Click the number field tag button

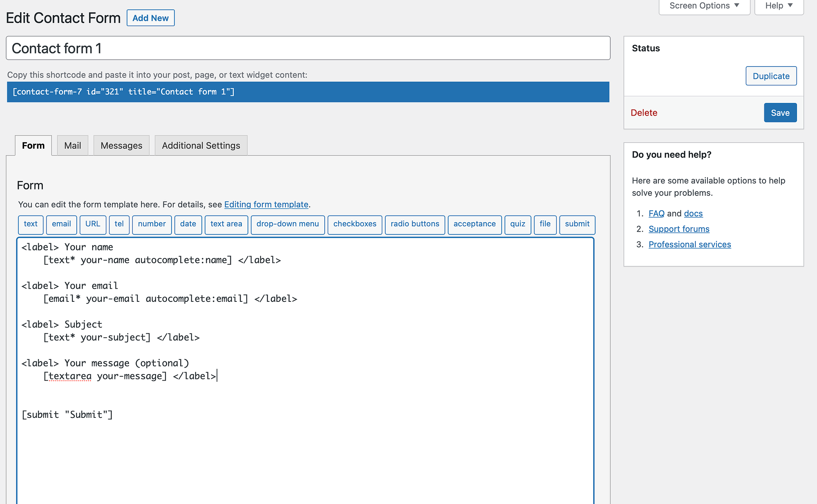[x=152, y=224]
